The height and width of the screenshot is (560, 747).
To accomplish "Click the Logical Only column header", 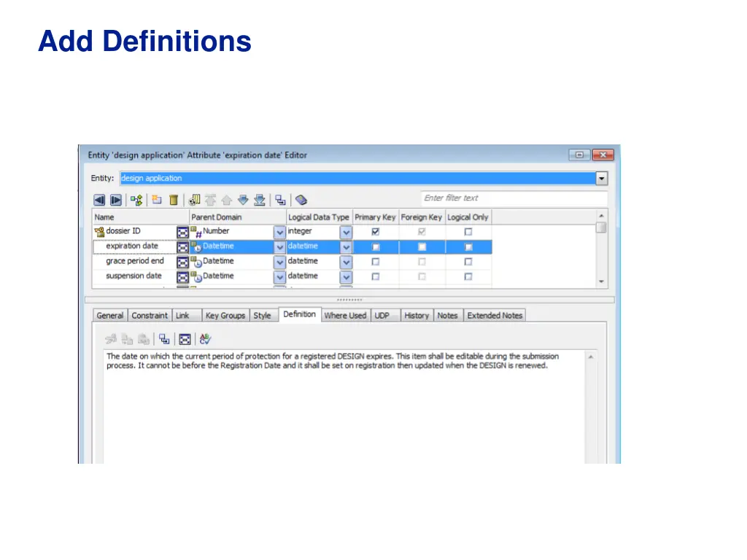I will pyautogui.click(x=468, y=217).
